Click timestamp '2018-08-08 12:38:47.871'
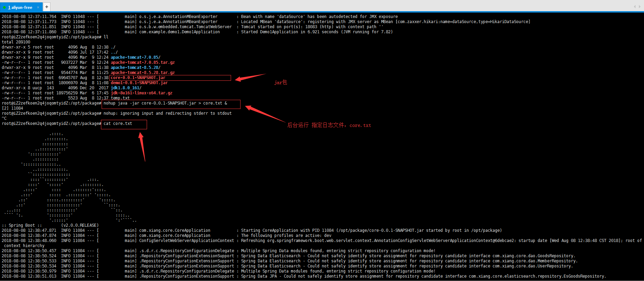This screenshot has height=281, width=644. click(29, 230)
